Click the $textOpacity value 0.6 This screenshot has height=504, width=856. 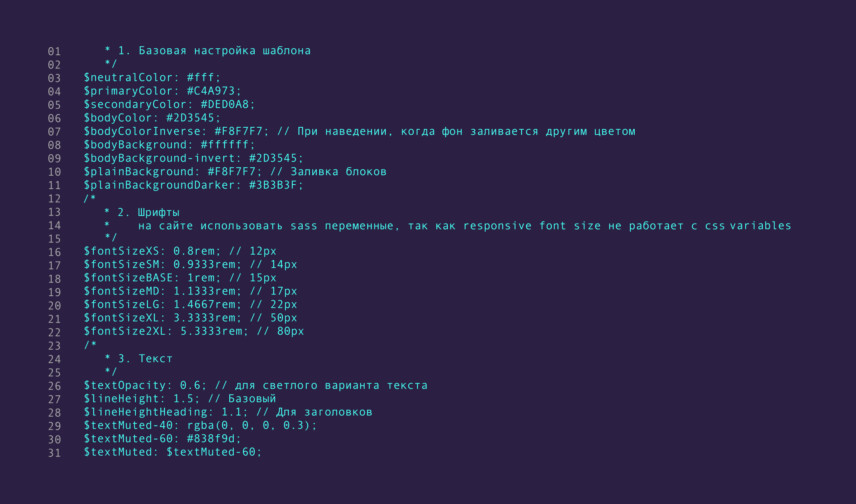(190, 386)
